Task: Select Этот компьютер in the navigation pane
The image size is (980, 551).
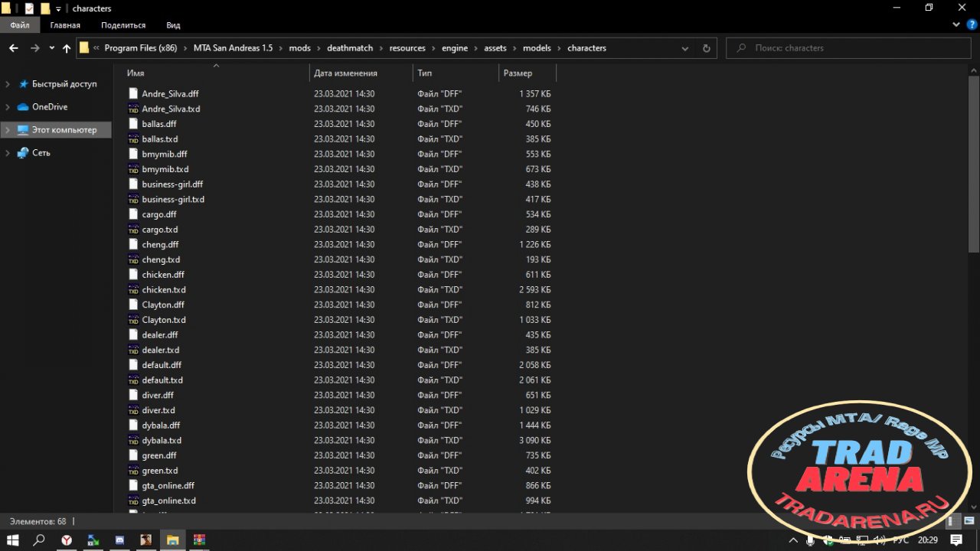Action: [x=64, y=130]
